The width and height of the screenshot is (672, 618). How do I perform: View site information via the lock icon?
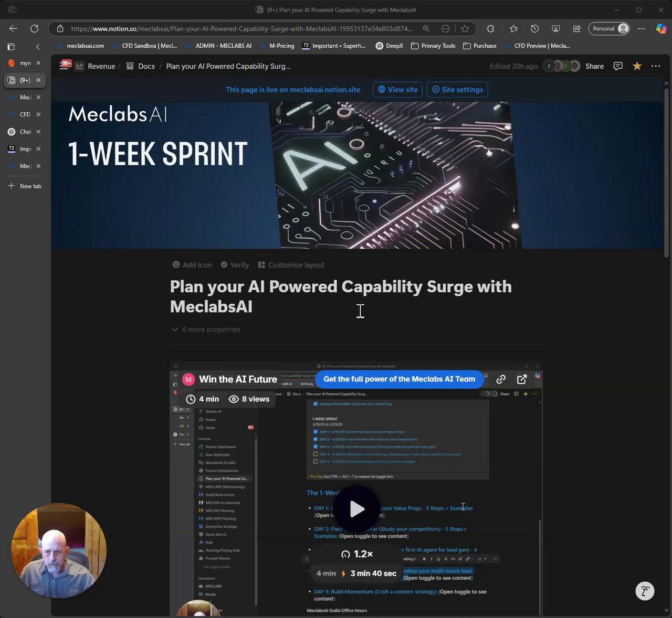60,29
